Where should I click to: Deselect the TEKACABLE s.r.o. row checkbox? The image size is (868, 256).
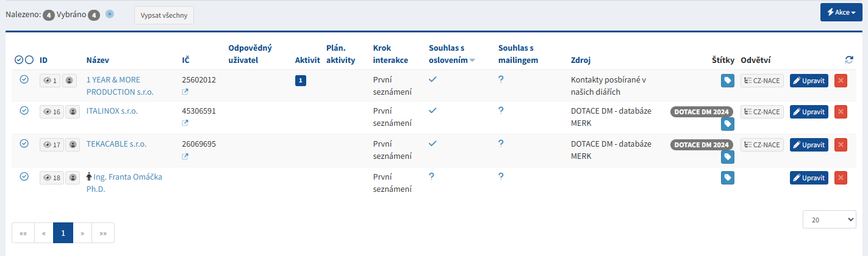[x=24, y=144]
